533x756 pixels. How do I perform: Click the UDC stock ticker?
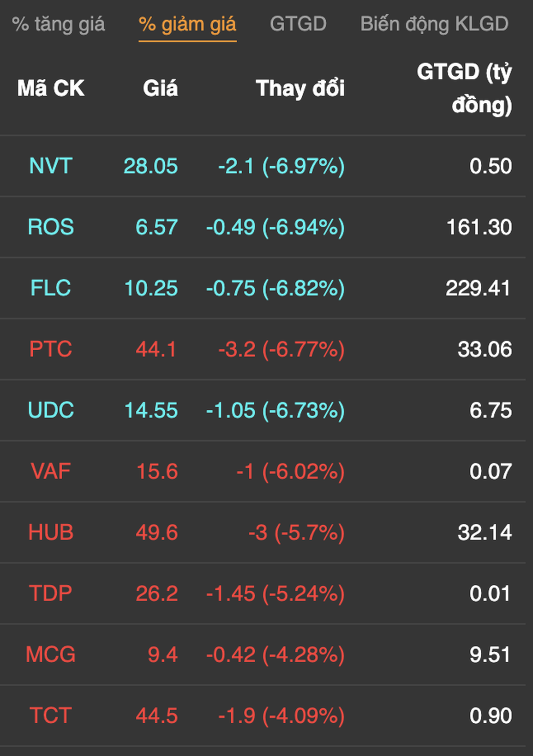tap(51, 410)
